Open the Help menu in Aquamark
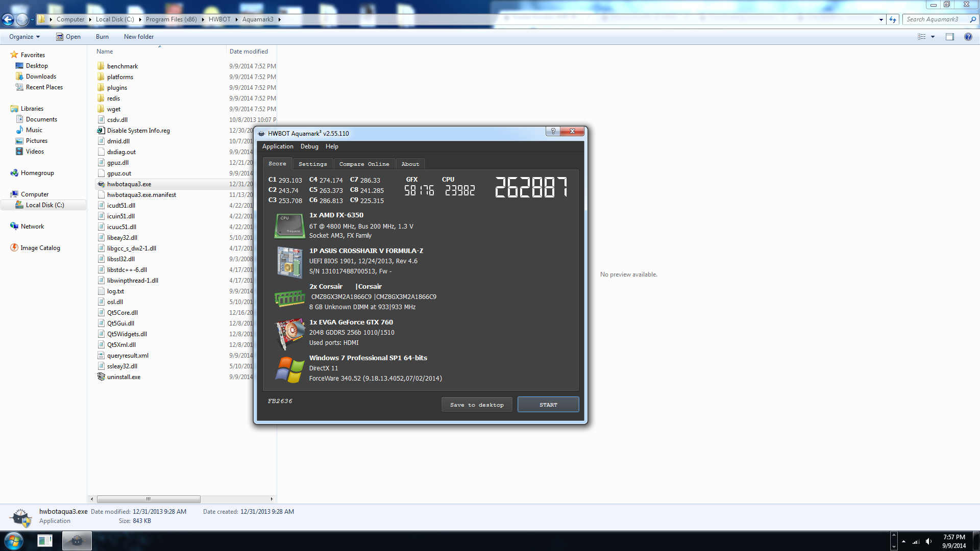 [332, 146]
